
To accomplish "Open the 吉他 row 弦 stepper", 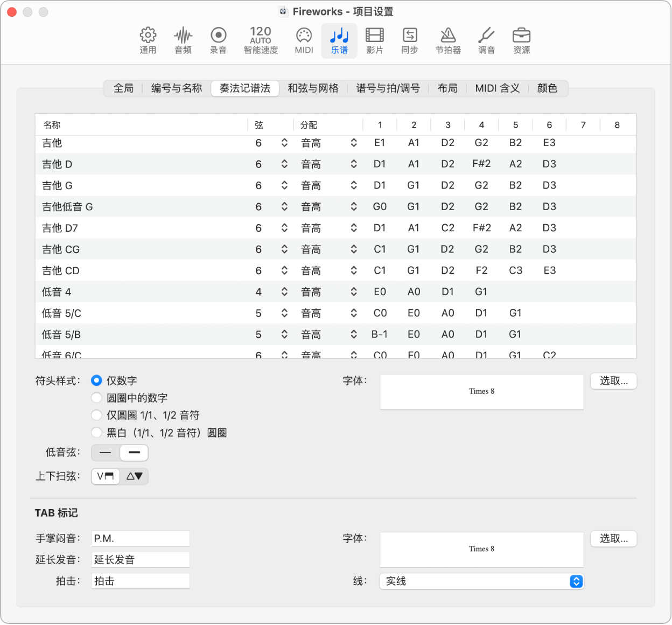I will pos(284,143).
